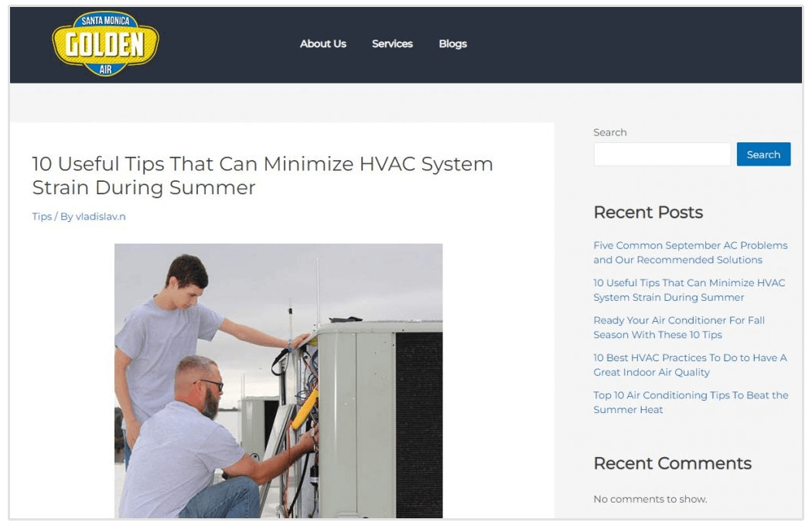
Task: Click the article title heading
Action: tap(262, 176)
